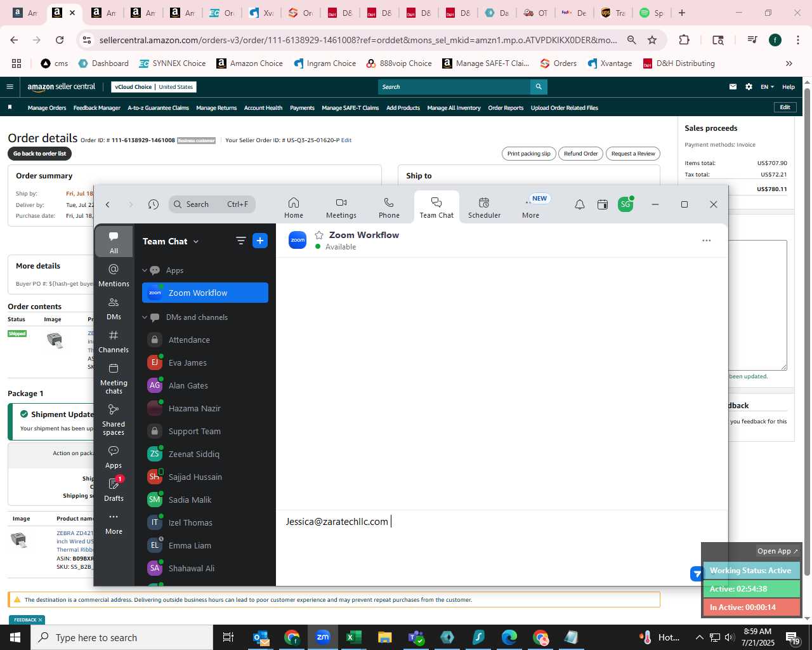Open chat with Zeenat Siddiq
The width and height of the screenshot is (812, 650).
pyautogui.click(x=205, y=454)
